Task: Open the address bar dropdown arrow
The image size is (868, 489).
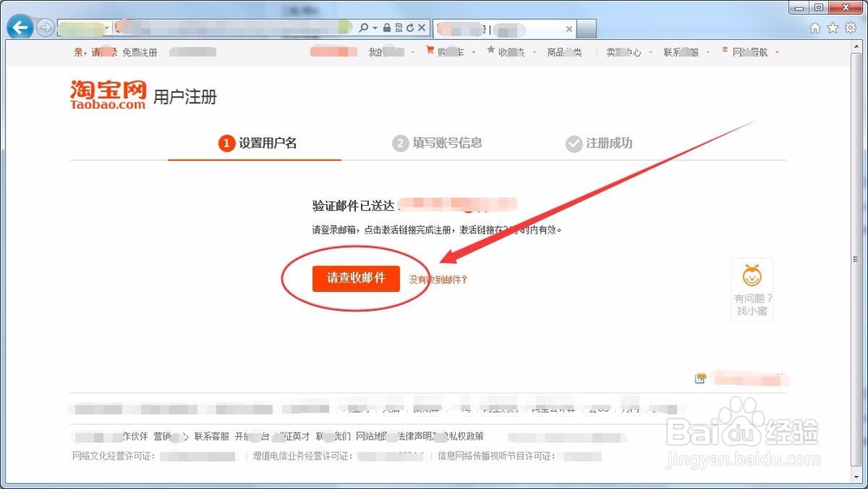Action: [375, 28]
